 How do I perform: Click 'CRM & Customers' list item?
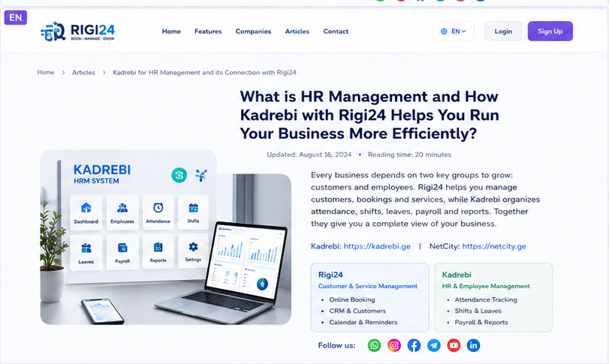pyautogui.click(x=357, y=311)
